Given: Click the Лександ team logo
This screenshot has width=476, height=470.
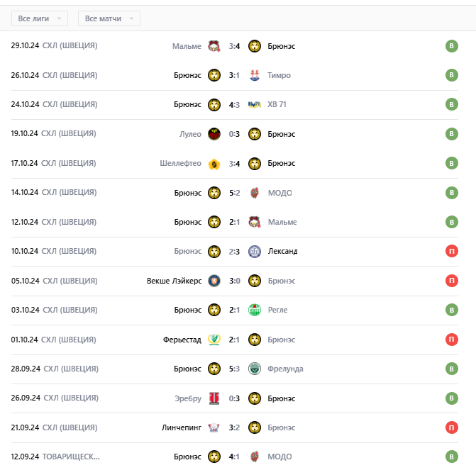Looking at the screenshot, I should tap(255, 251).
